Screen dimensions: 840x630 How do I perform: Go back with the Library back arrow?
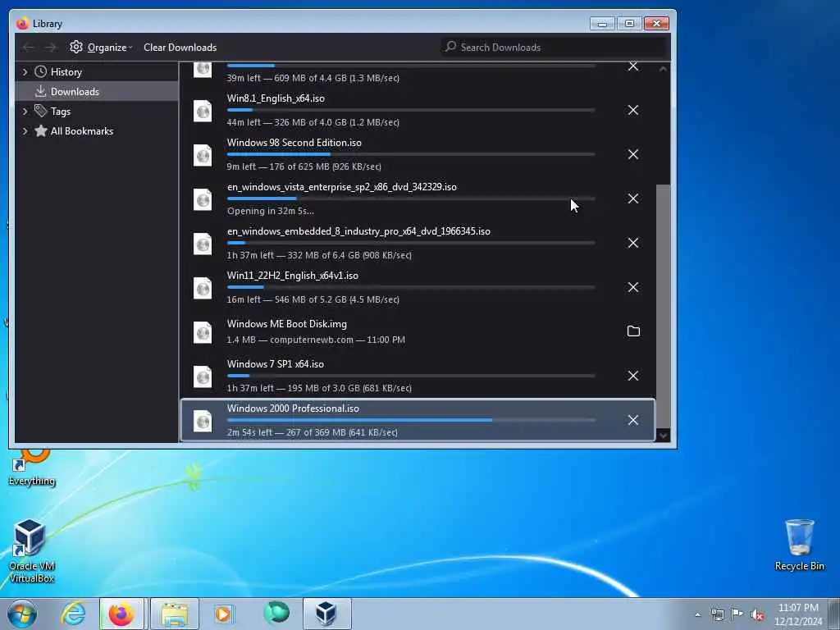pos(29,48)
